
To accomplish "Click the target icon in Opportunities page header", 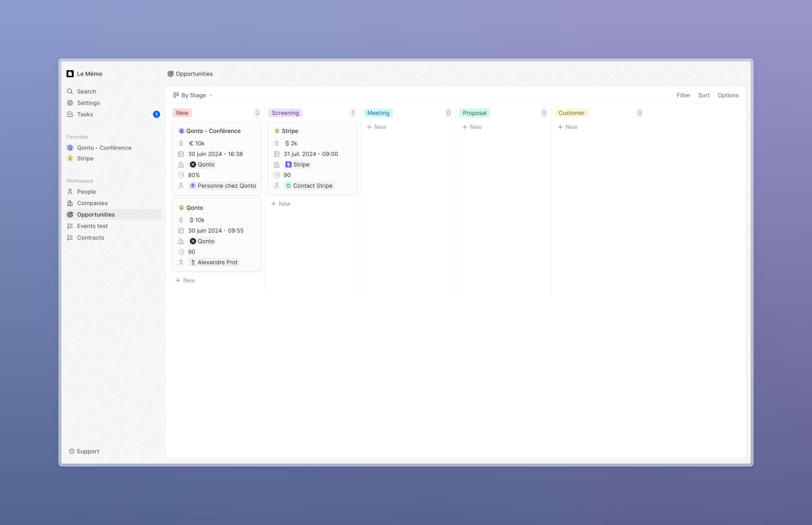I will (171, 74).
